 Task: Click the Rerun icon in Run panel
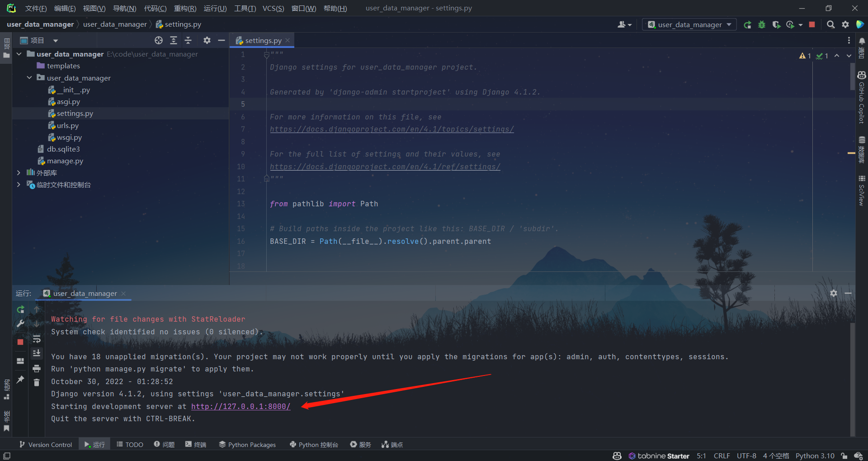pyautogui.click(x=20, y=309)
